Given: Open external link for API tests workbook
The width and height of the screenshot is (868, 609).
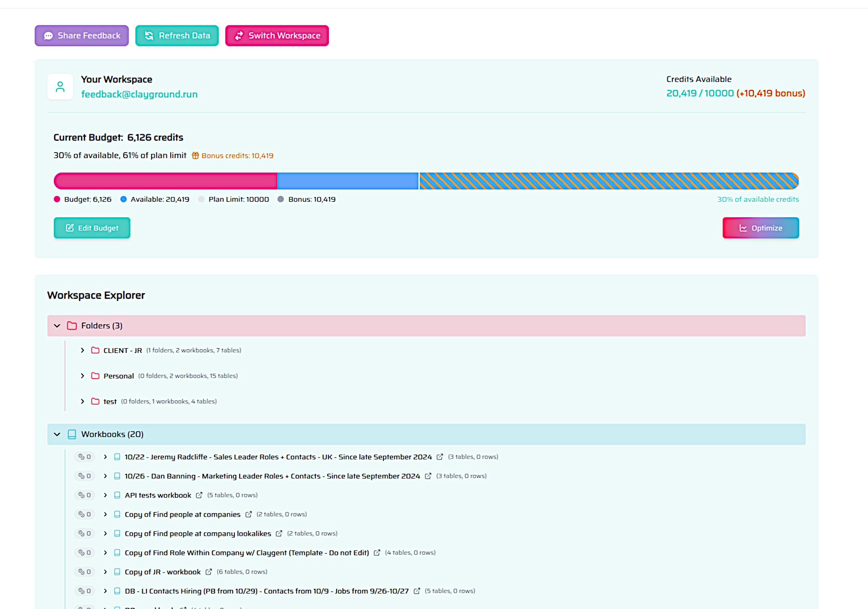Looking at the screenshot, I should pyautogui.click(x=199, y=495).
